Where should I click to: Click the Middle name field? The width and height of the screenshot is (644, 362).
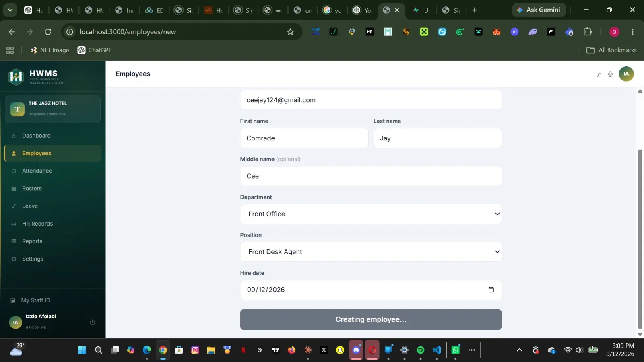click(x=371, y=176)
